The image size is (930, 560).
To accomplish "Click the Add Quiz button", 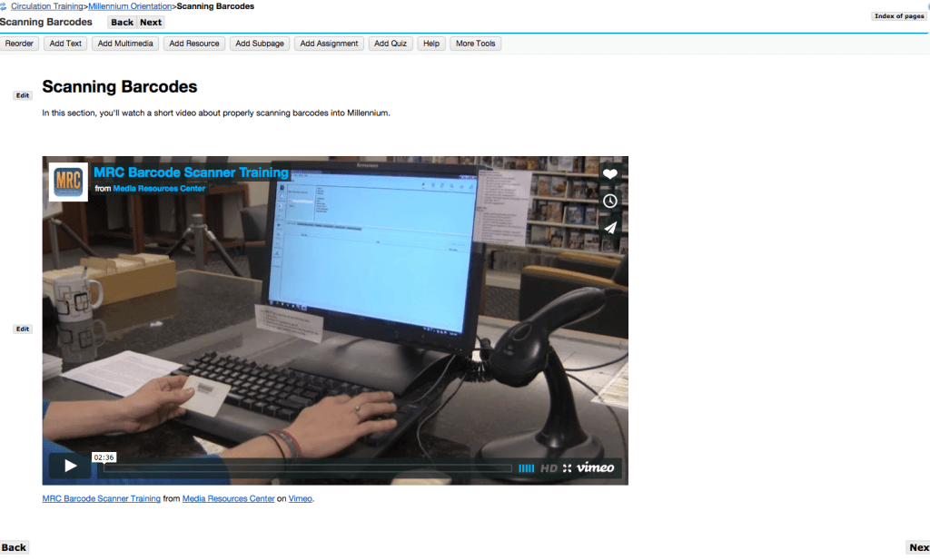I will pyautogui.click(x=391, y=44).
